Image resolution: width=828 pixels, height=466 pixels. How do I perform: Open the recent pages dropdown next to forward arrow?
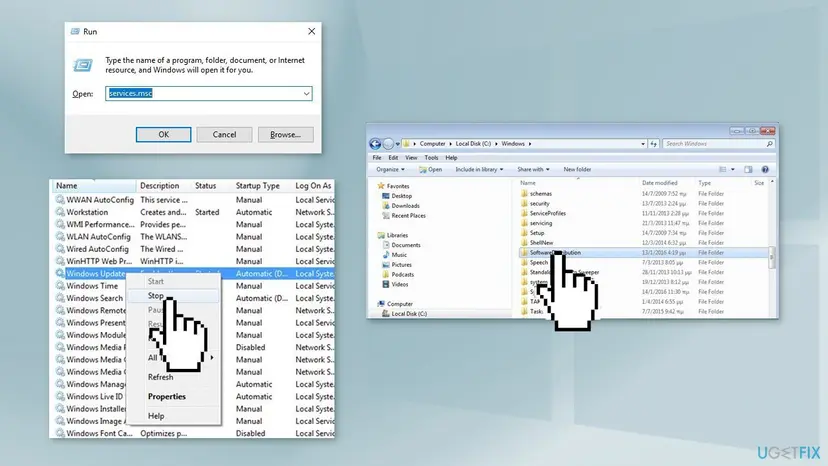pyautogui.click(x=398, y=144)
